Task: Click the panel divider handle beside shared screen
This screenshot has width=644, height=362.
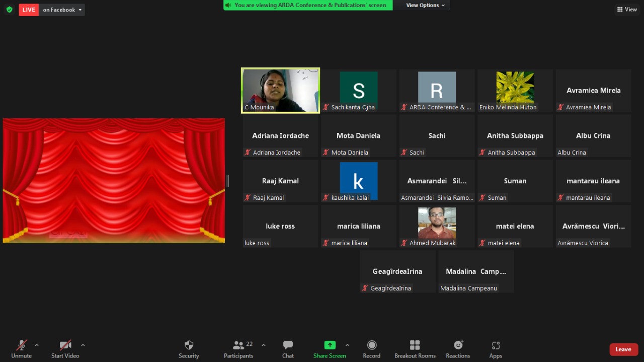Action: (228, 181)
